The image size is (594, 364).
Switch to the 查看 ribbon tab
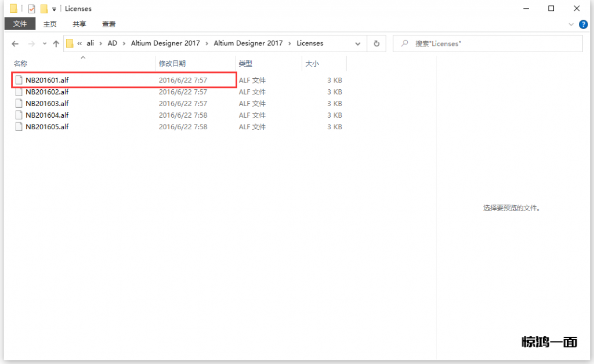108,24
